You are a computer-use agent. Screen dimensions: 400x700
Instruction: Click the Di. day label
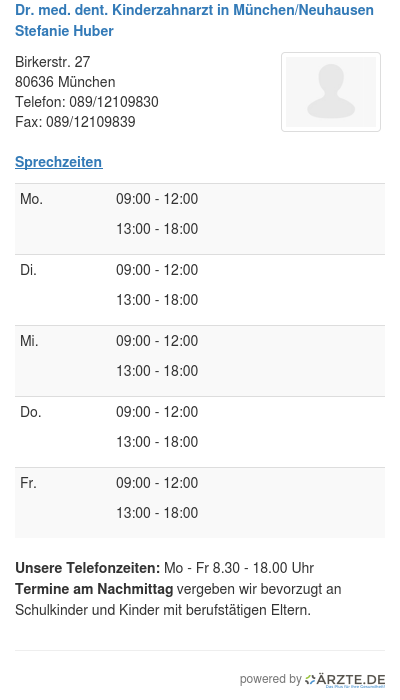coord(28,270)
